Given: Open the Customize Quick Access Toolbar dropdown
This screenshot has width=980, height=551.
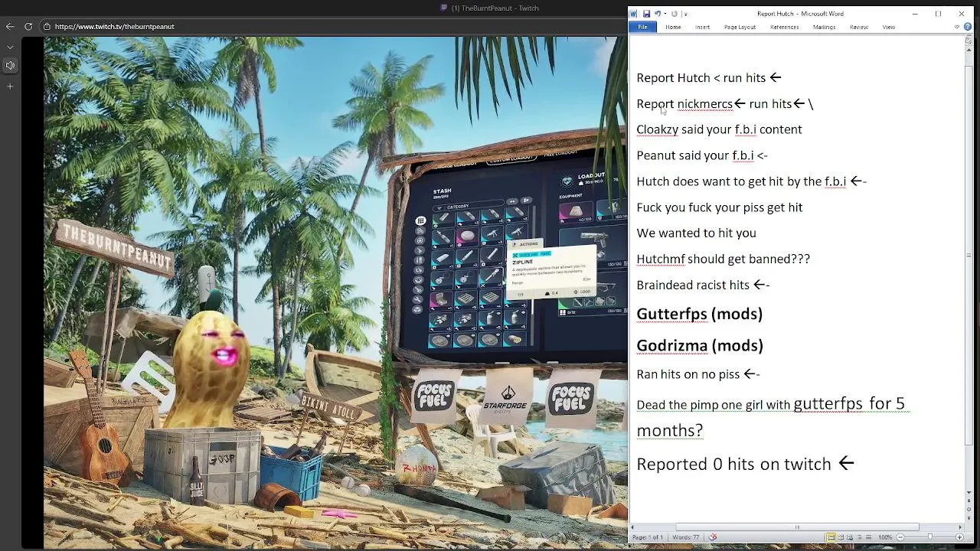Looking at the screenshot, I should 684,14.
